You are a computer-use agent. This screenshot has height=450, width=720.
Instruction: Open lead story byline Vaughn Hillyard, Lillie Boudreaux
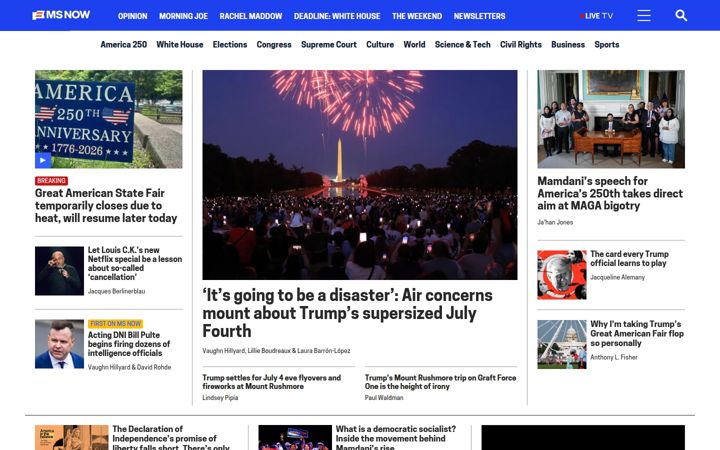(x=276, y=350)
